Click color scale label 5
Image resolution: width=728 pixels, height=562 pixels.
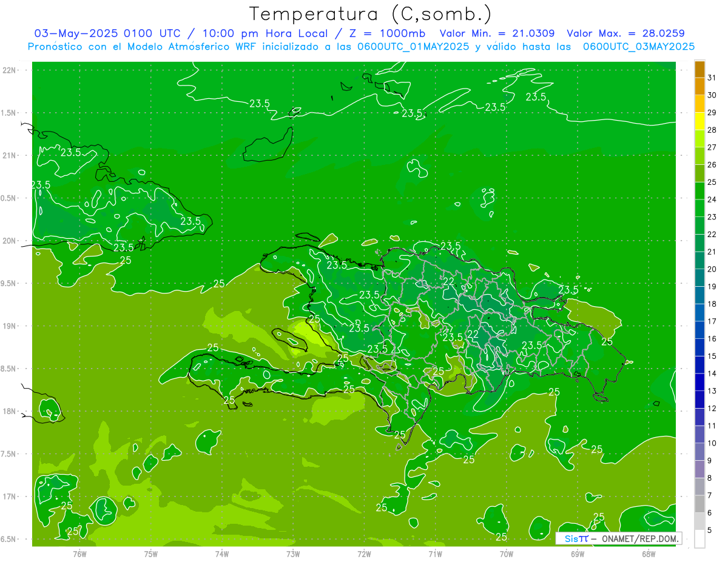710,530
